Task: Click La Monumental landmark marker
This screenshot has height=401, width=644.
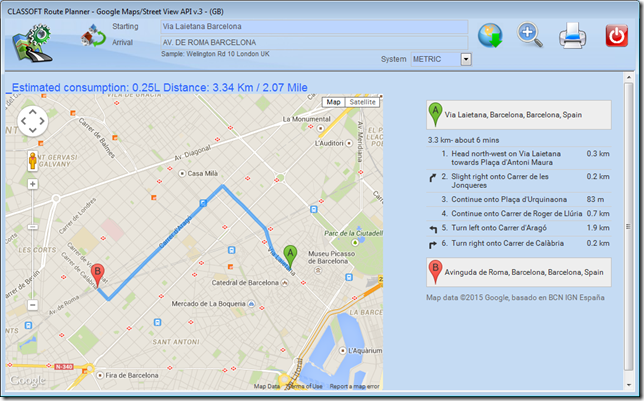Action: tap(321, 129)
